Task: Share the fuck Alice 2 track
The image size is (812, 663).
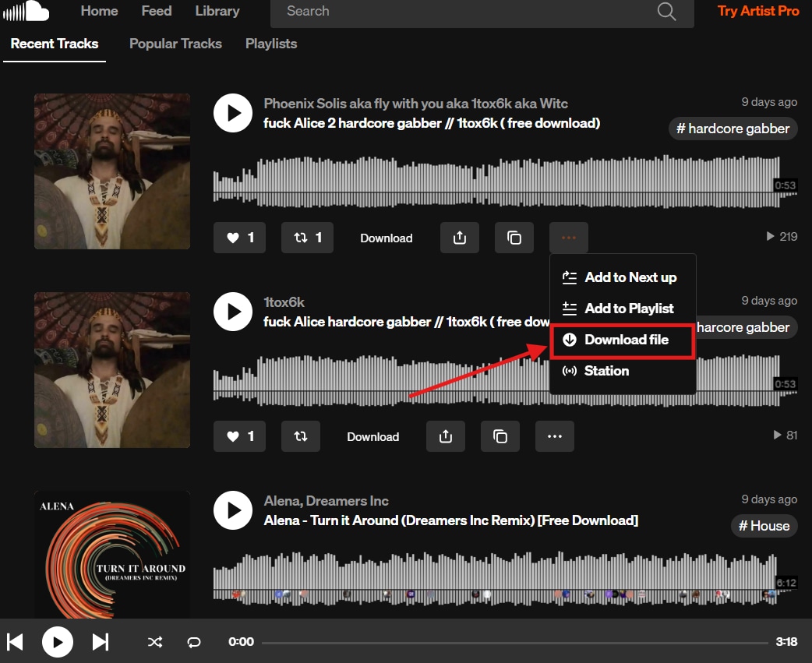Action: [459, 238]
